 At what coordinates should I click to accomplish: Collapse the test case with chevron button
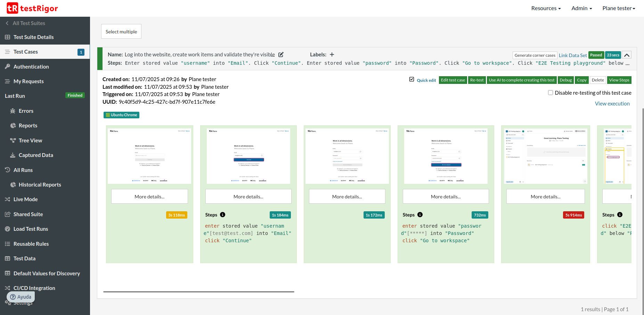click(x=627, y=55)
